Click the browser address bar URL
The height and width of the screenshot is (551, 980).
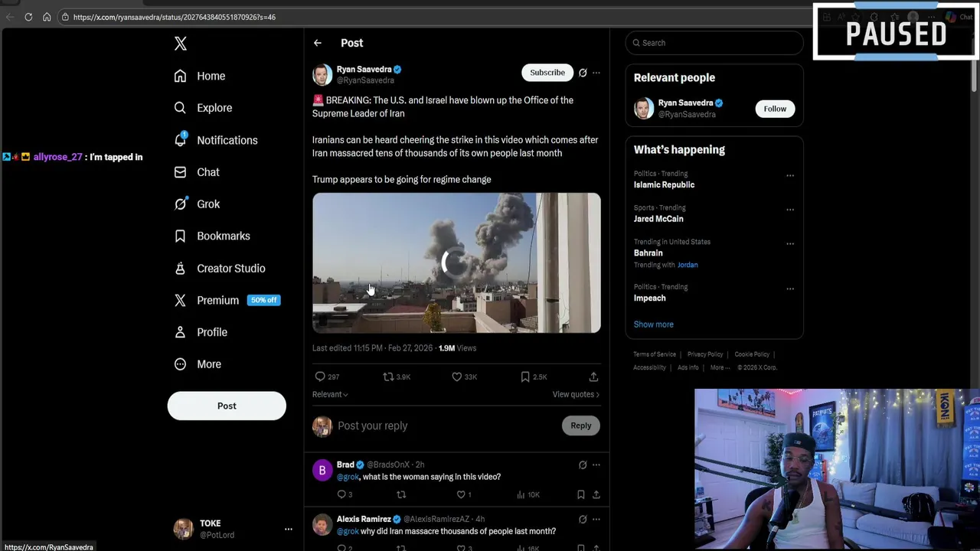(175, 17)
